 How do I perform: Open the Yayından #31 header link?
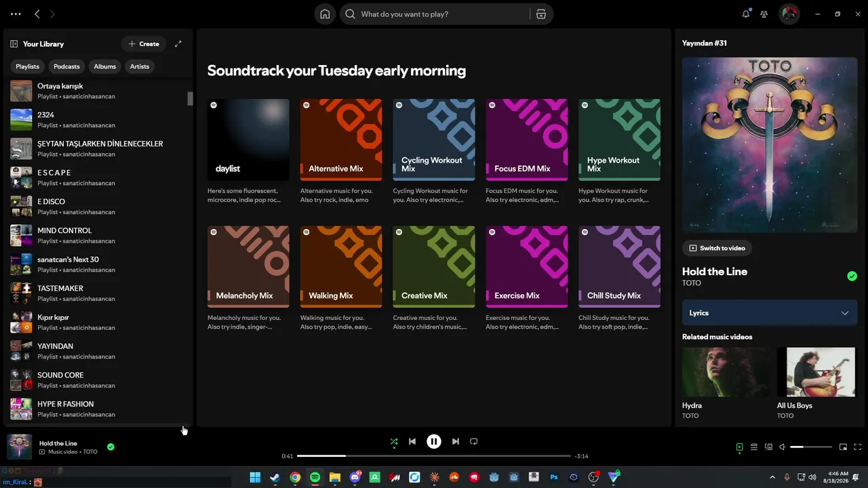(x=705, y=43)
